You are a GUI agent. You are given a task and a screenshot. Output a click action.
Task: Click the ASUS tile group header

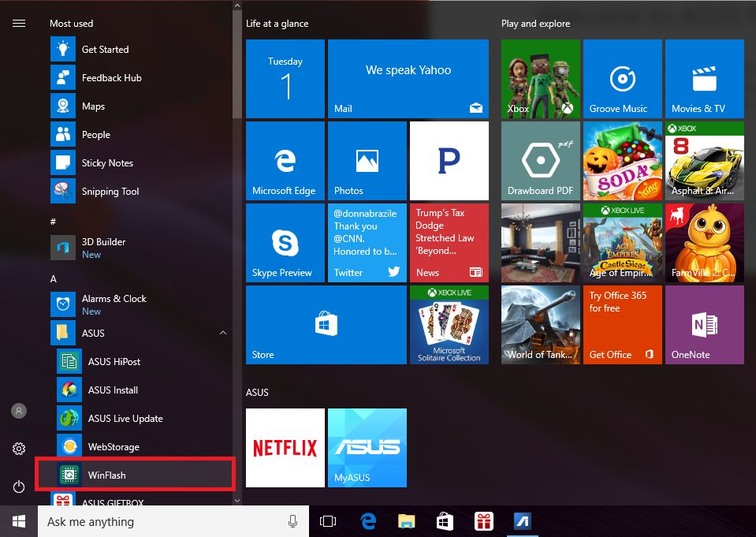257,392
